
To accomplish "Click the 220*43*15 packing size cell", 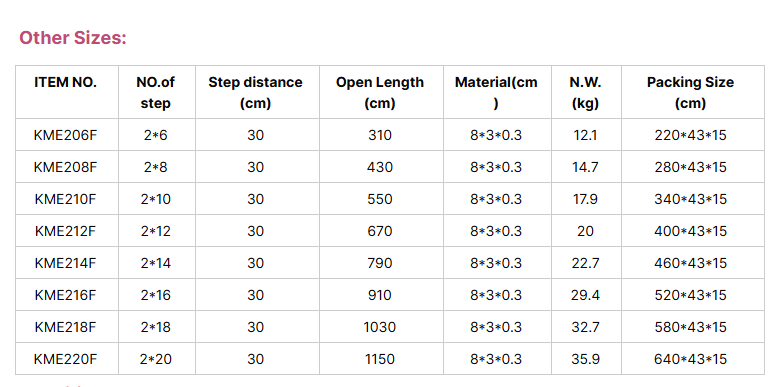I will tap(690, 135).
